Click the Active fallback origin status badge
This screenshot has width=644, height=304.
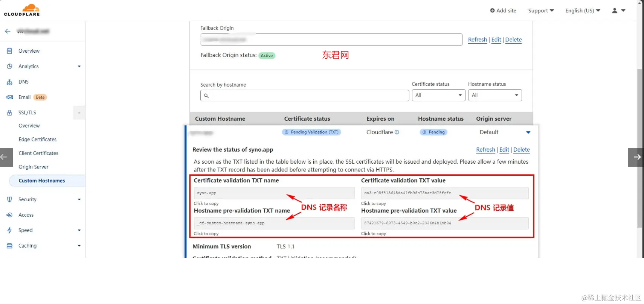(267, 56)
